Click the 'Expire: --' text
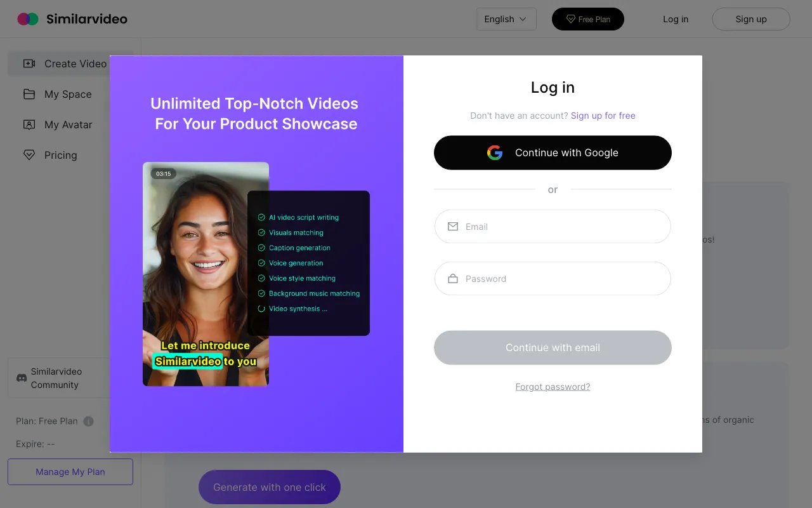Screen dimensions: 812x508 36,444
